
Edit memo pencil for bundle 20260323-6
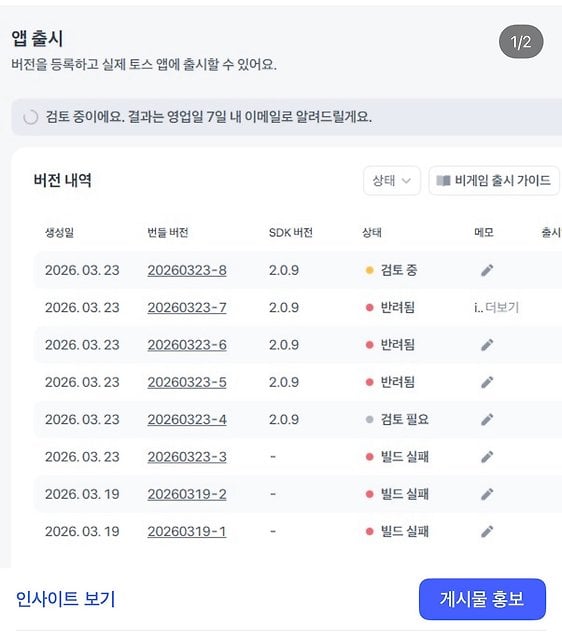coord(487,345)
